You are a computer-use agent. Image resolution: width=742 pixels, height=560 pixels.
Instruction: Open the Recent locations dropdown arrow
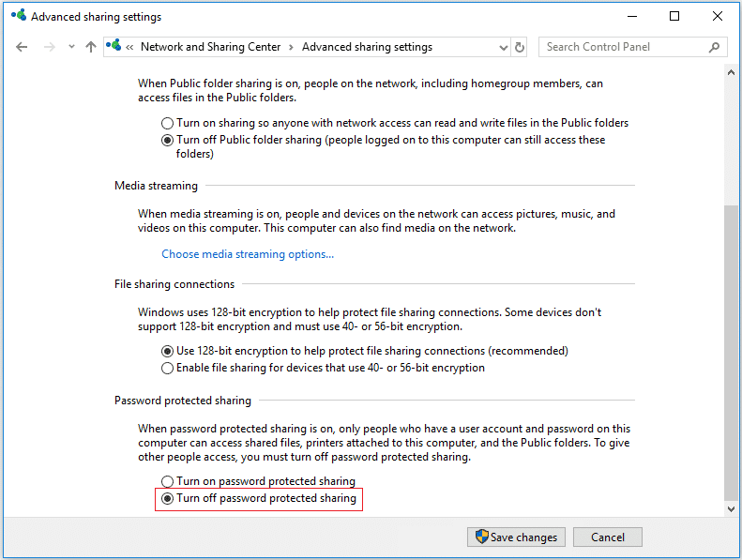pyautogui.click(x=71, y=47)
